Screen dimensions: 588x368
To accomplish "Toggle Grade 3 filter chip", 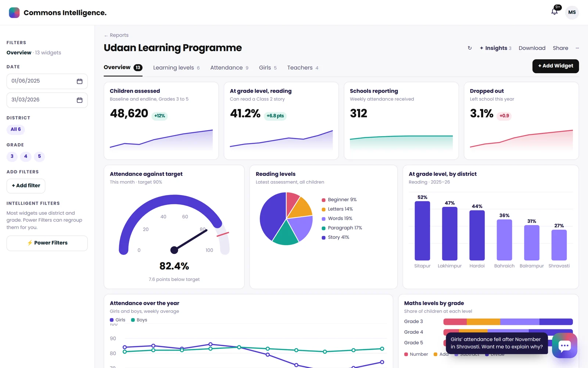I will pyautogui.click(x=12, y=156).
